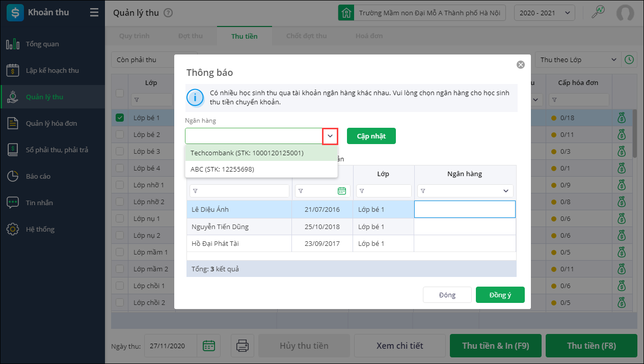Collapse the Ngân hàng dropdown arrow
Image resolution: width=644 pixels, height=364 pixels.
point(330,136)
